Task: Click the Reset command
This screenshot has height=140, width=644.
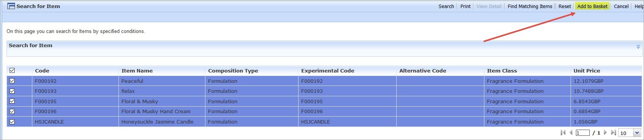Action: click(x=565, y=6)
